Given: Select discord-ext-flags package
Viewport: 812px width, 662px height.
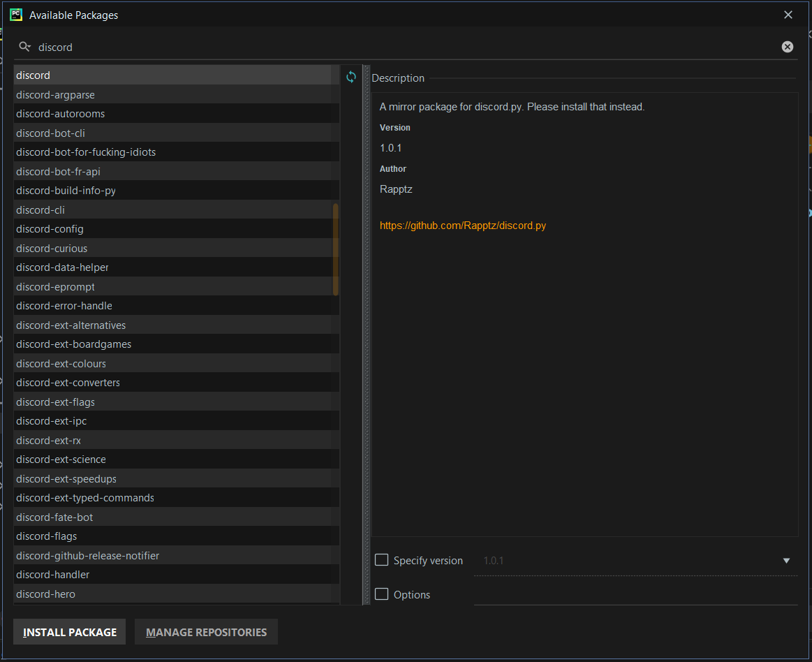Looking at the screenshot, I should [x=176, y=402].
